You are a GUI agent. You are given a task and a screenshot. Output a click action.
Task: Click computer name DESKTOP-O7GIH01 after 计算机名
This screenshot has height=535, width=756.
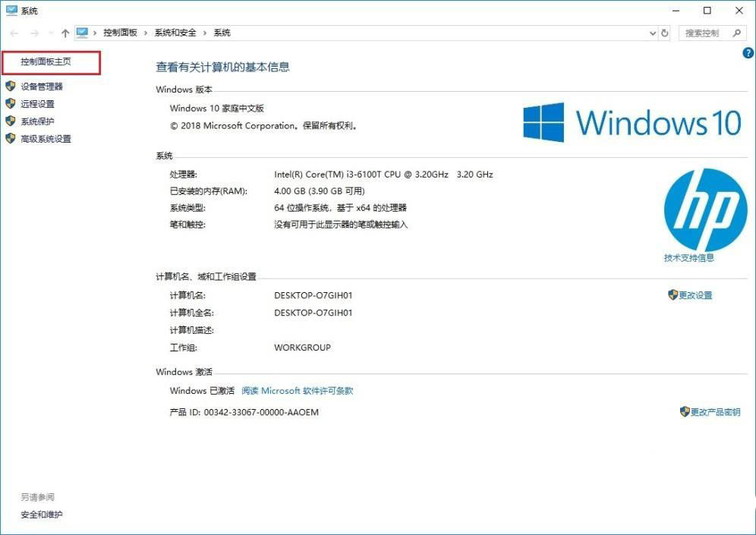point(313,295)
